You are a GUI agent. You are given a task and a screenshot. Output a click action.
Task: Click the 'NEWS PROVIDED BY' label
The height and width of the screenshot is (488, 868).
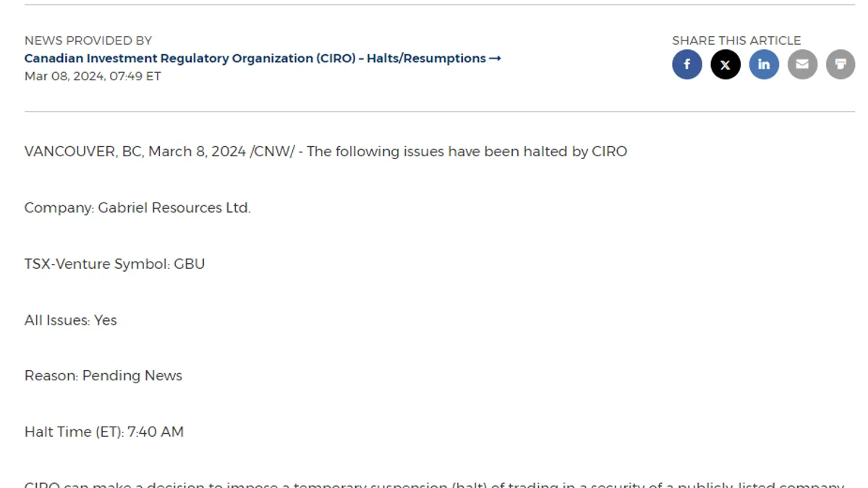pyautogui.click(x=88, y=40)
